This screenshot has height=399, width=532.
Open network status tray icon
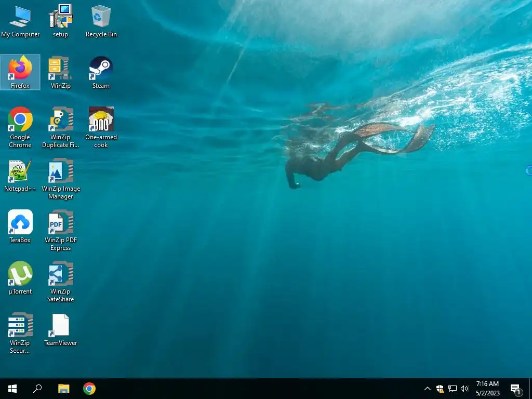(x=453, y=389)
